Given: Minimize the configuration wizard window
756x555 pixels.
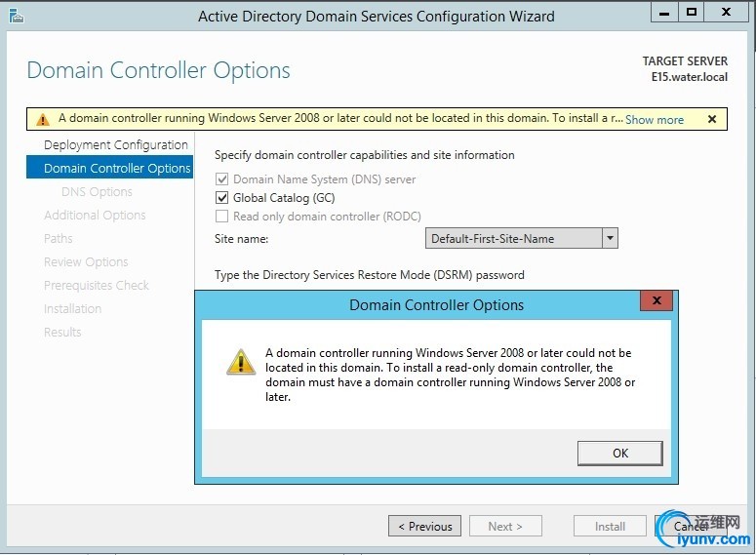Looking at the screenshot, I should (664, 12).
